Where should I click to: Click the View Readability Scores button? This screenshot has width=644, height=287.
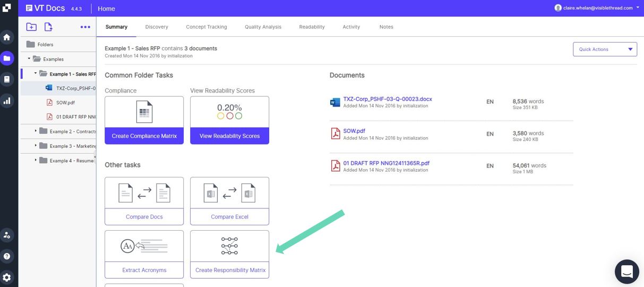click(x=229, y=136)
